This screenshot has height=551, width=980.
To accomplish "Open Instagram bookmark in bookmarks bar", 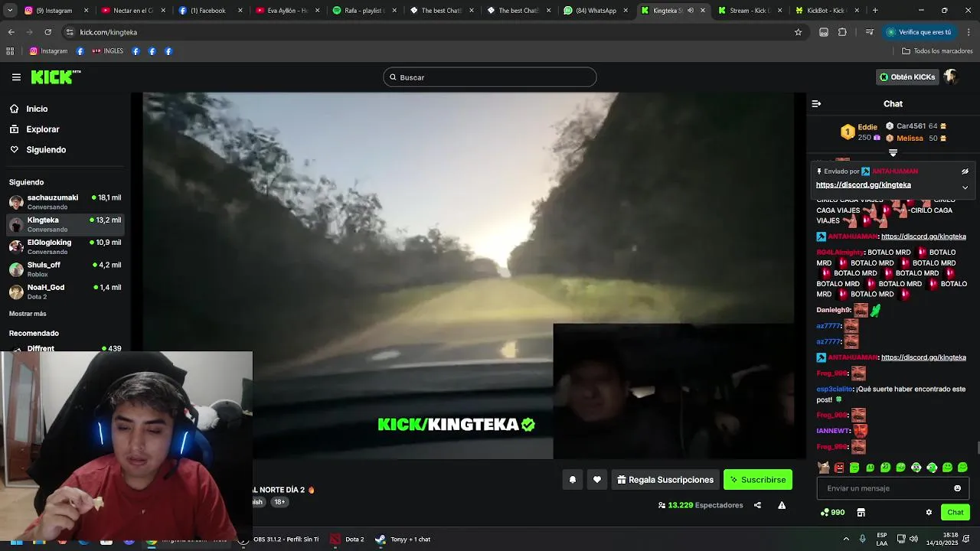I will tap(48, 51).
